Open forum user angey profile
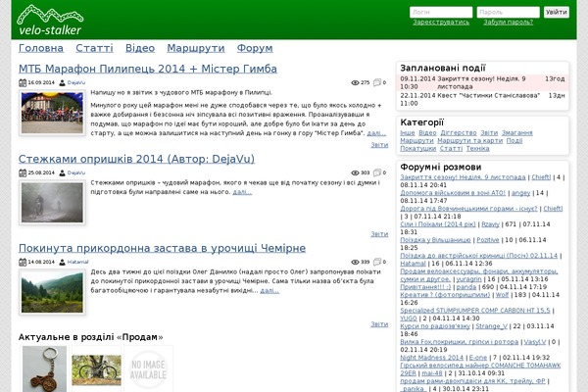Screen dimensions: 588x392 (521, 193)
